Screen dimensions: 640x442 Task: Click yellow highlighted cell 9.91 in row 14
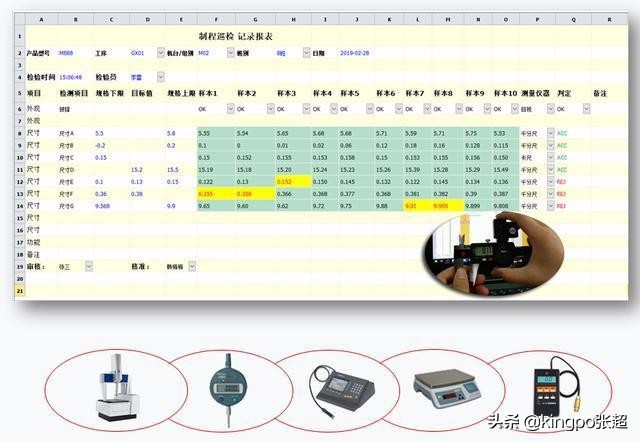click(418, 206)
